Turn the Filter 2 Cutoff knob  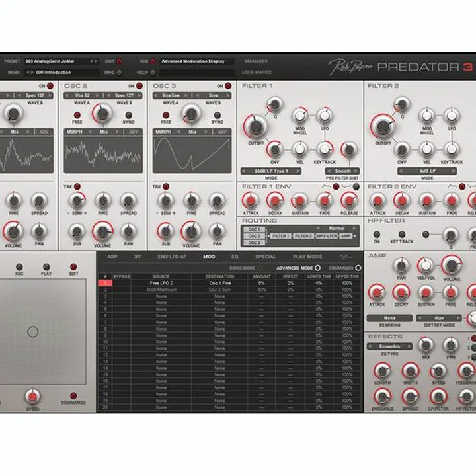[x=383, y=127]
